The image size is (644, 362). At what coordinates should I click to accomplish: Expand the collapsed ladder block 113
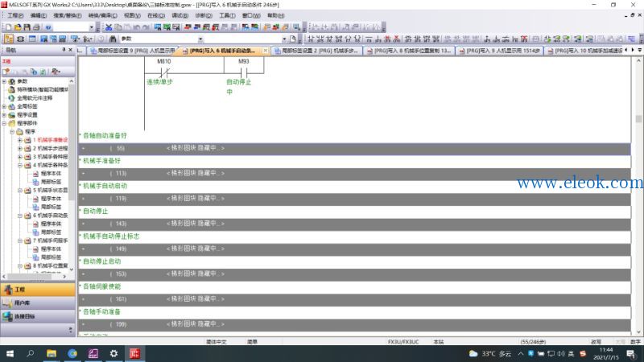(x=83, y=173)
